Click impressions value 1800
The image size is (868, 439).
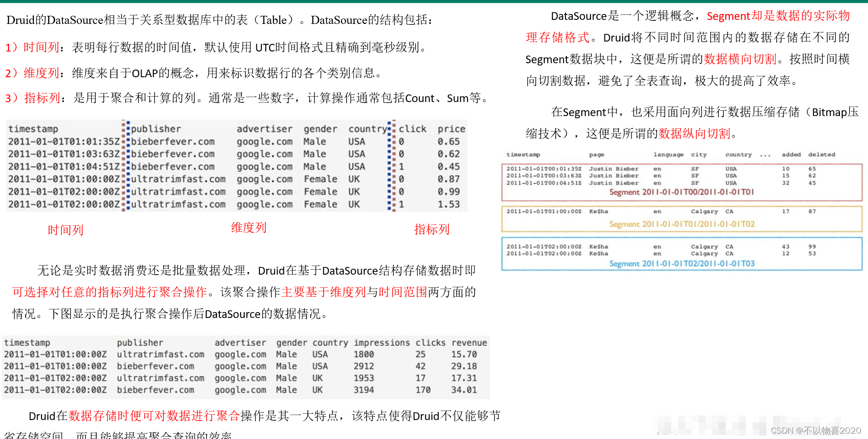364,355
